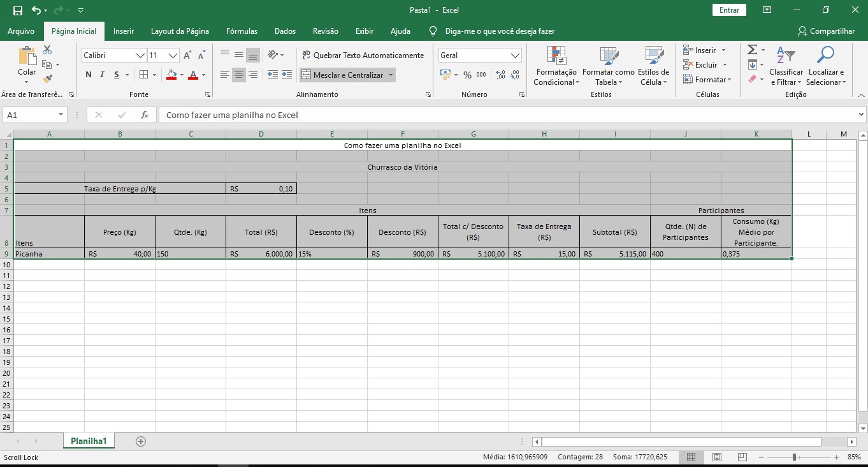Click the AutoSum sigma icon
This screenshot has width=868, height=467.
752,50
